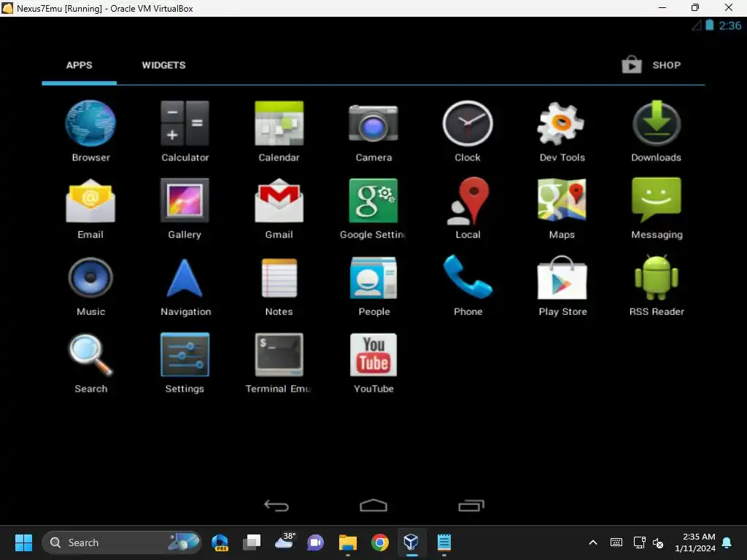This screenshot has height=560, width=747.
Task: Click the VirtualBox icon in the taskbar
Action: point(411,542)
